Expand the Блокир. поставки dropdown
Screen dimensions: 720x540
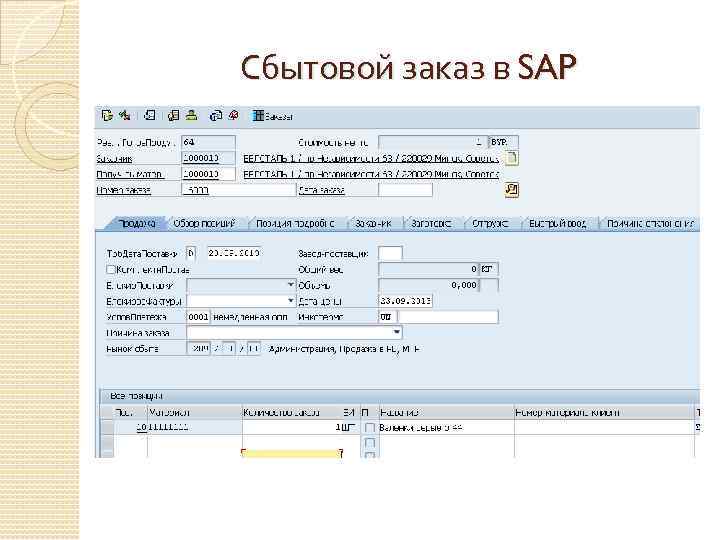[x=290, y=285]
